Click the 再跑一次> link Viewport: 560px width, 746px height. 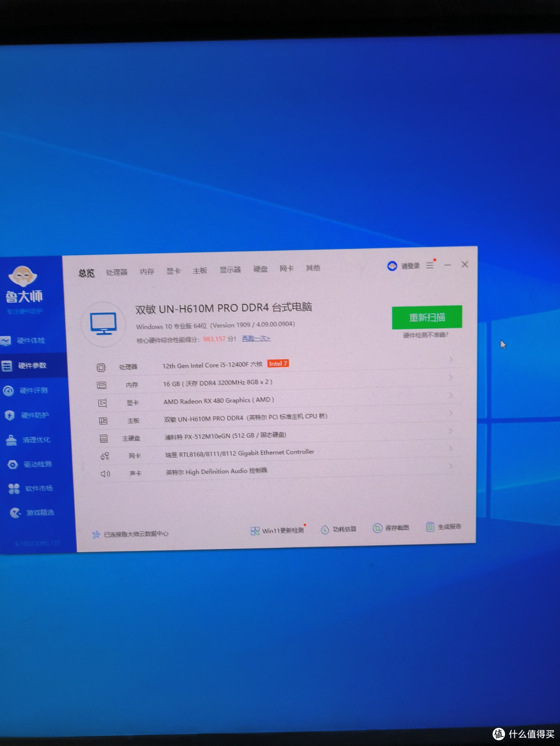pos(256,338)
